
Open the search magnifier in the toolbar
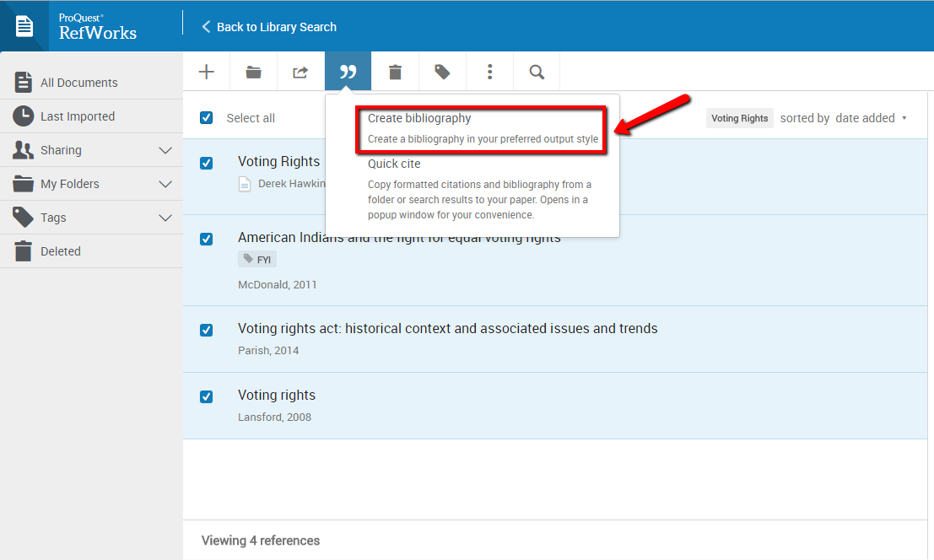click(x=537, y=71)
